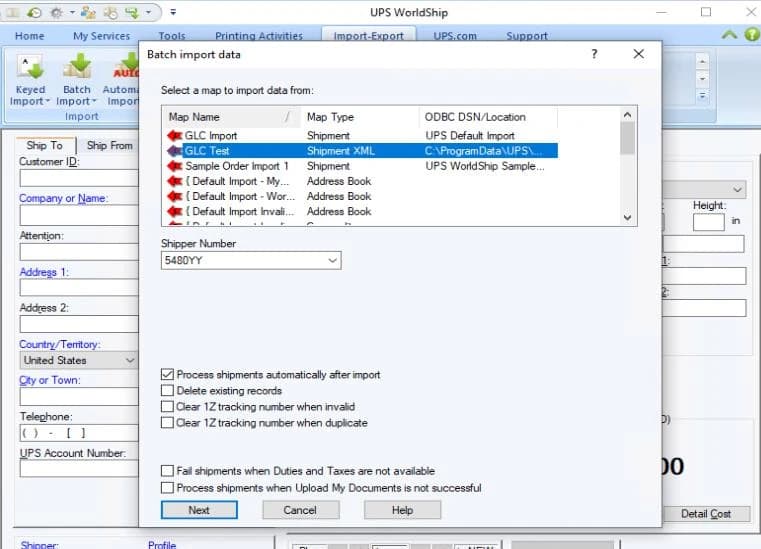Select the 'UPS WorldShip Sample...' location cell
Image resolution: width=761 pixels, height=549 pixels.
485,166
